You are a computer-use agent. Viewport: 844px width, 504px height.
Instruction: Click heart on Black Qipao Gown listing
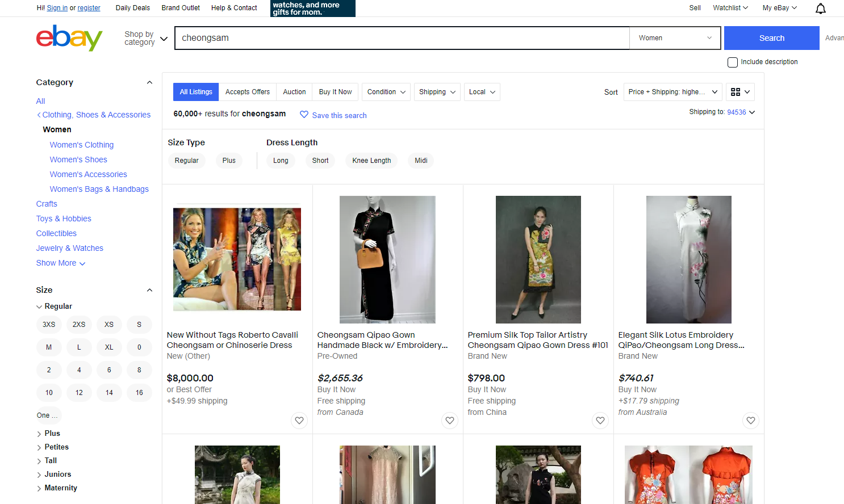click(450, 421)
